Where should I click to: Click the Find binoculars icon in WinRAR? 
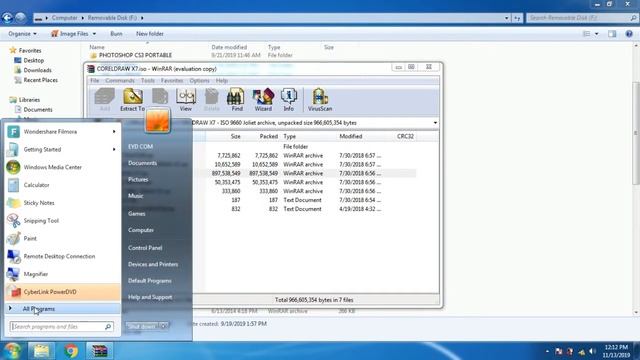[237, 100]
